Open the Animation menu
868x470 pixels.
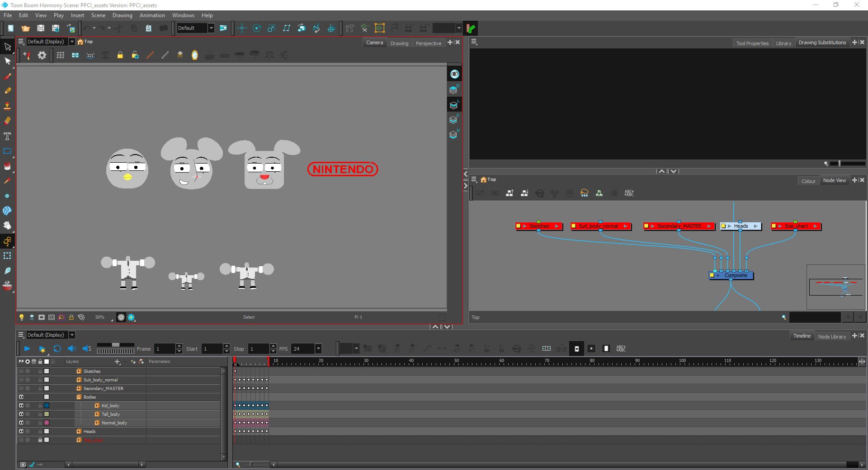(x=152, y=15)
